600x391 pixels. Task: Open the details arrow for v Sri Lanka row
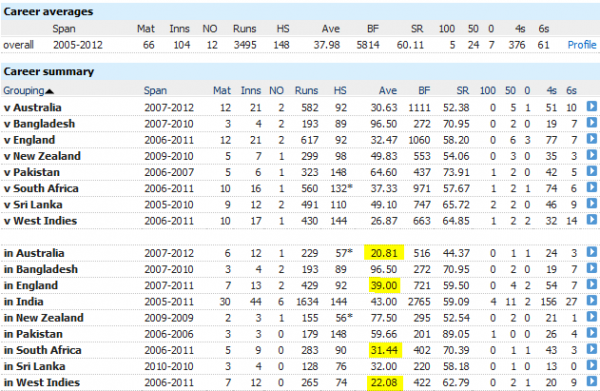pyautogui.click(x=592, y=203)
